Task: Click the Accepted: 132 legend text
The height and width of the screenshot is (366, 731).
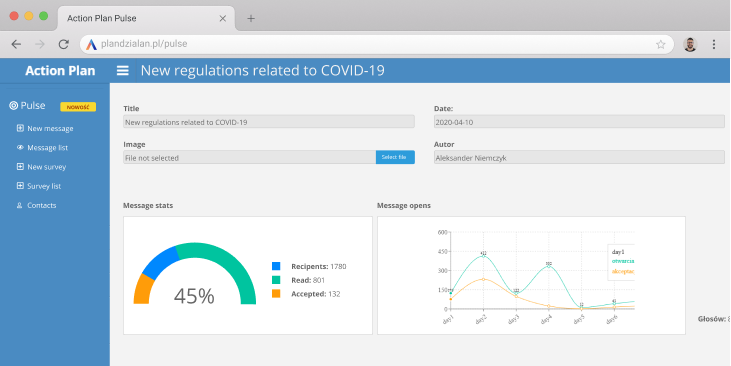Action: click(316, 294)
